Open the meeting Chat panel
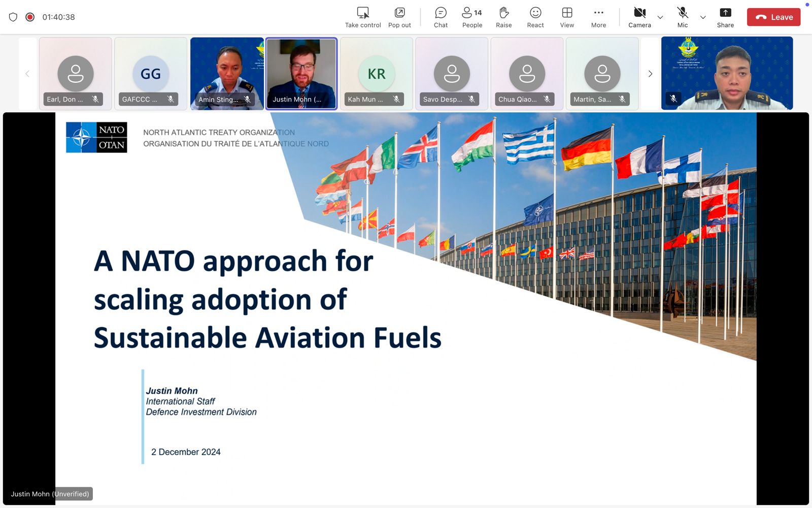 (x=441, y=17)
